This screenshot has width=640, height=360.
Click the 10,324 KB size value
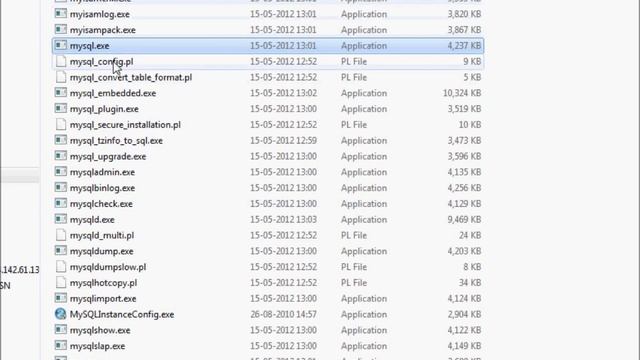[x=462, y=93]
